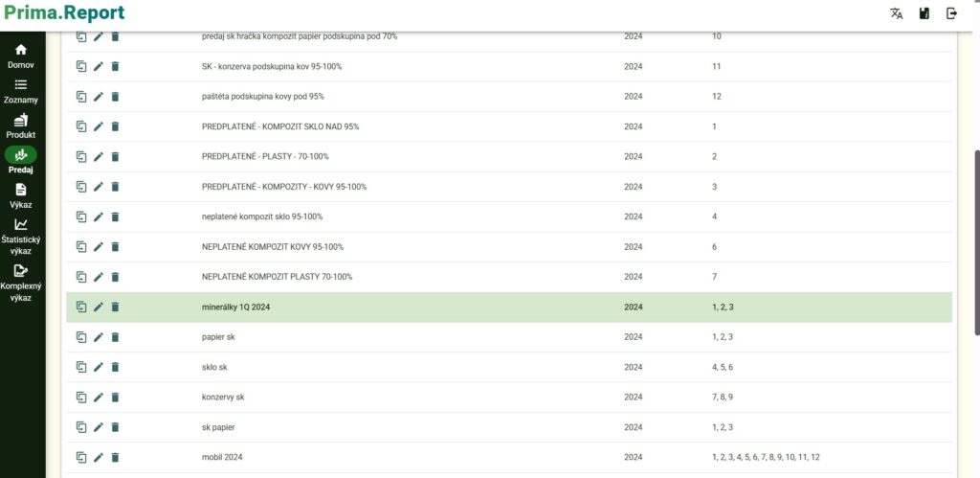Delete NEPLATENÉ KOMPOZIT KOVY 95-100% row
Viewport: 980px width, 478px height.
(x=115, y=247)
